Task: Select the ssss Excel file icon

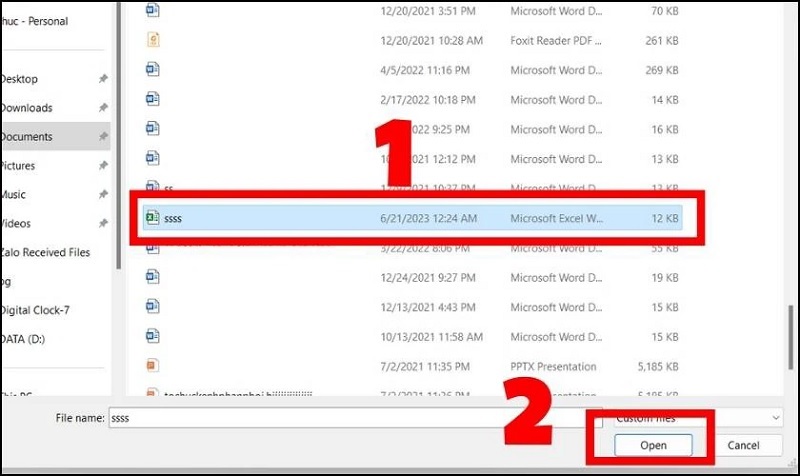Action: pos(153,217)
